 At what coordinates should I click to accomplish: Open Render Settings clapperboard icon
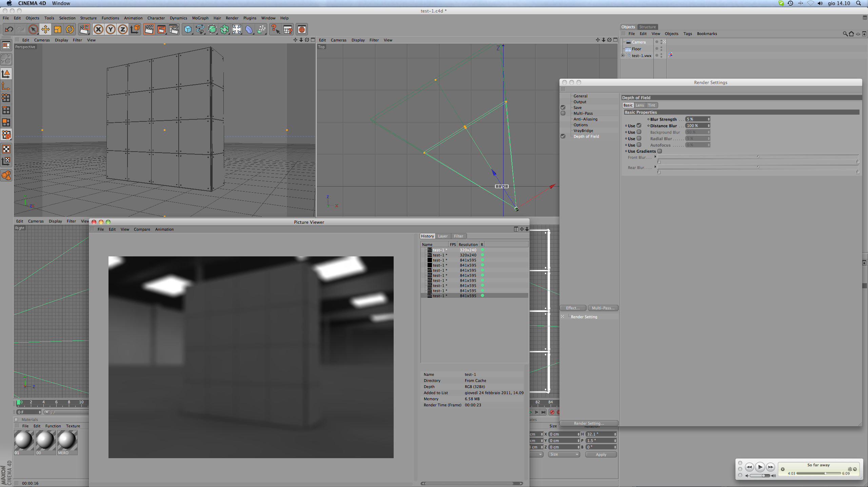click(174, 30)
